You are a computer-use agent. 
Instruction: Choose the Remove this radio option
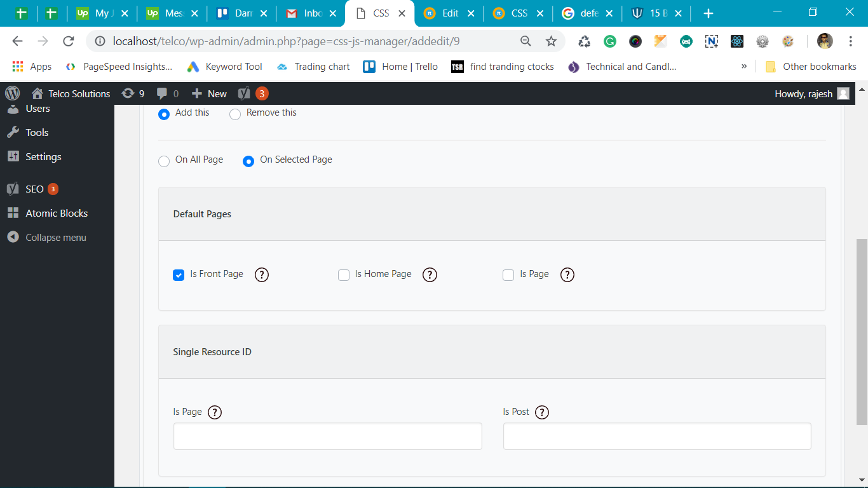click(x=235, y=114)
